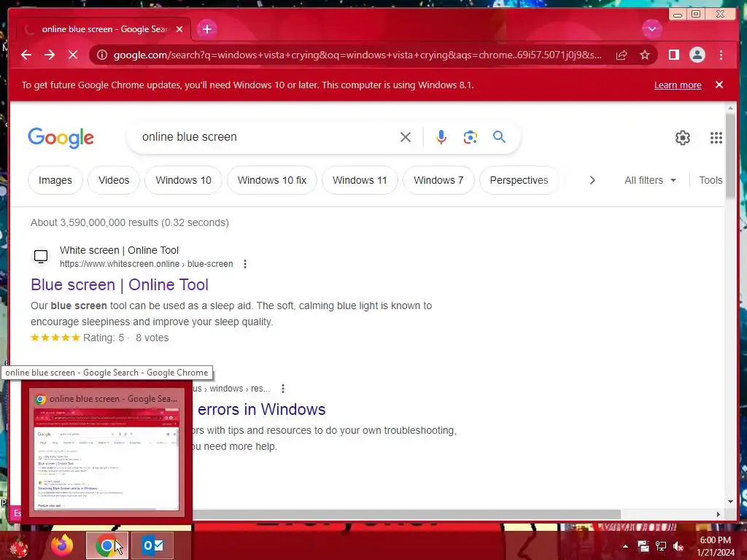Open search Tools
747x560 pixels.
coord(711,181)
